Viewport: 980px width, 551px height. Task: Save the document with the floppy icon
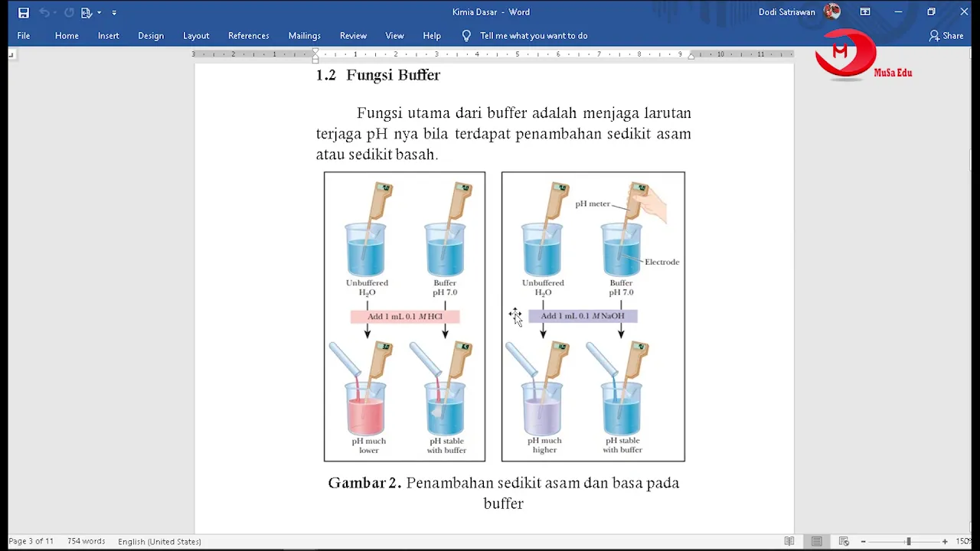(x=24, y=12)
